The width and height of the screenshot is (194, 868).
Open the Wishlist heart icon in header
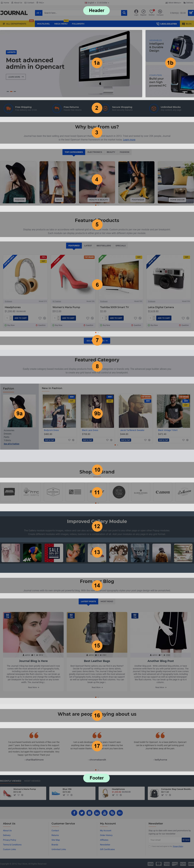coord(152,11)
